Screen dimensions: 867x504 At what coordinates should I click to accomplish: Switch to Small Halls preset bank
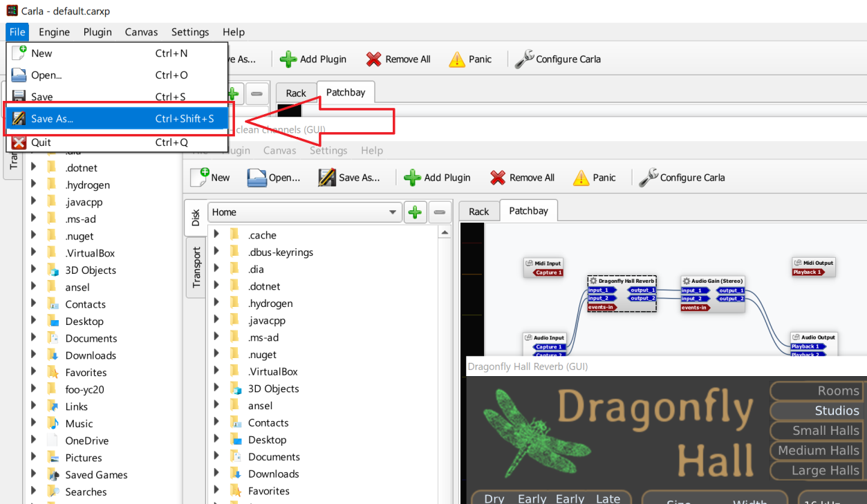816,431
